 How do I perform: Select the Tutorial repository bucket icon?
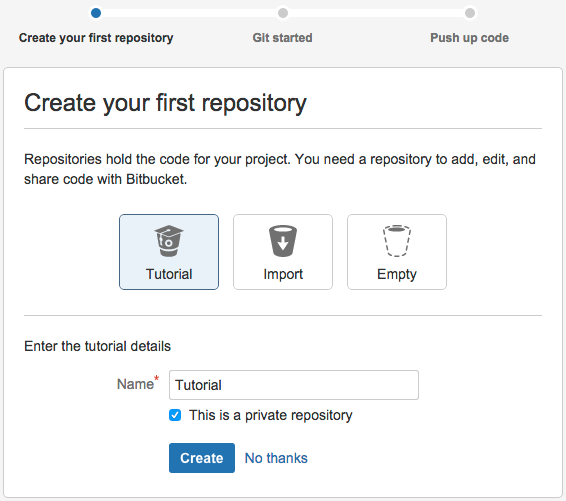(x=169, y=241)
